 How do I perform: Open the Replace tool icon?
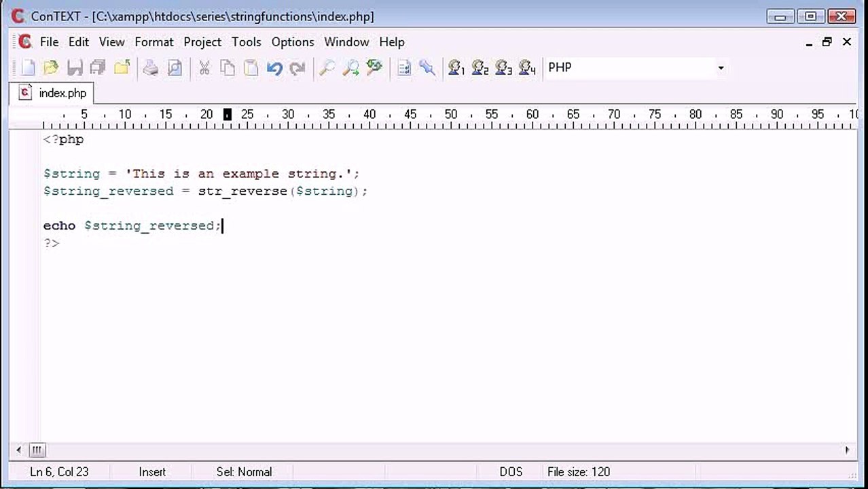point(374,67)
